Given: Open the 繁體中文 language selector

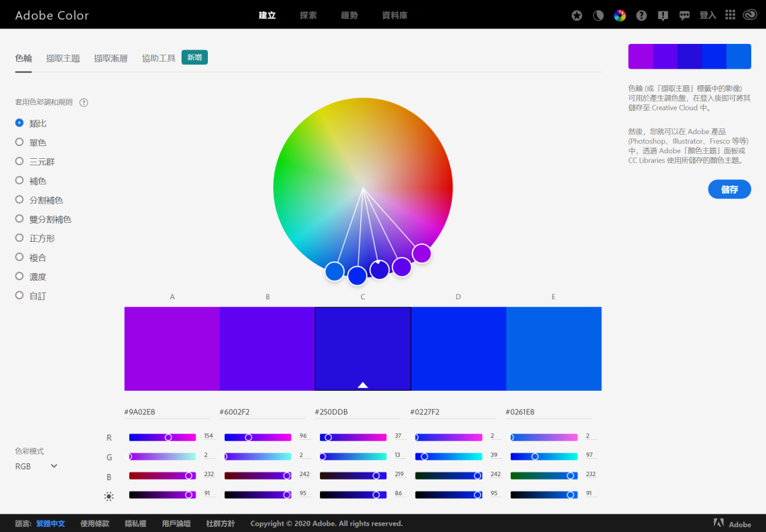Looking at the screenshot, I should coord(50,523).
